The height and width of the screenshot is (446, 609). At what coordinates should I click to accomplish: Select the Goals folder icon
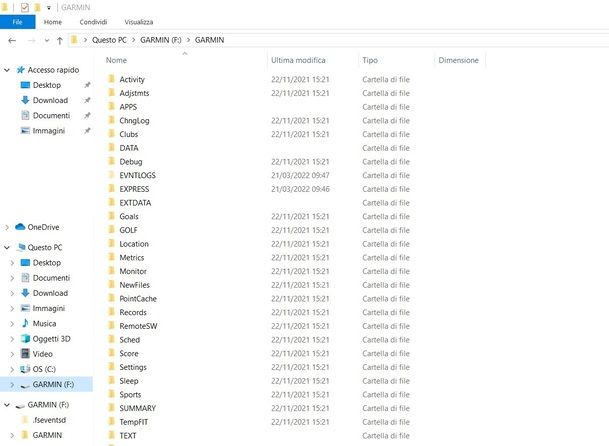pos(111,216)
